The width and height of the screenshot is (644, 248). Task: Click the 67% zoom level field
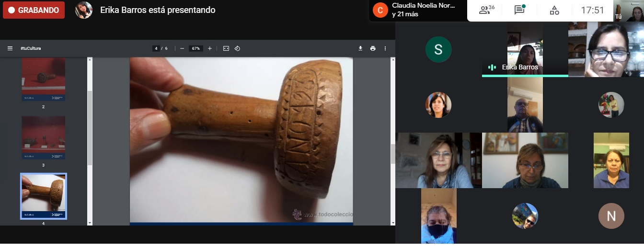pos(195,48)
